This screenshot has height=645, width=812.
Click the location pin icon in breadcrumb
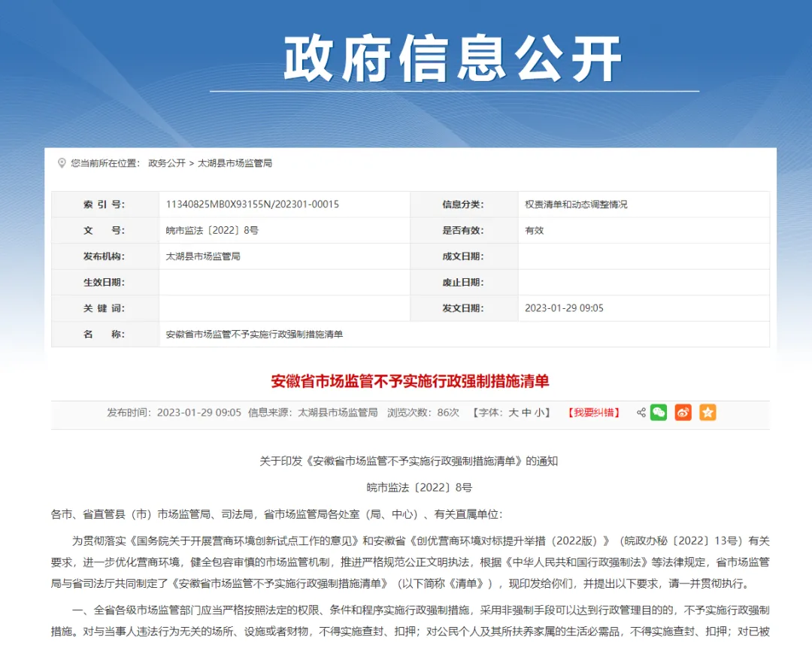[x=62, y=163]
